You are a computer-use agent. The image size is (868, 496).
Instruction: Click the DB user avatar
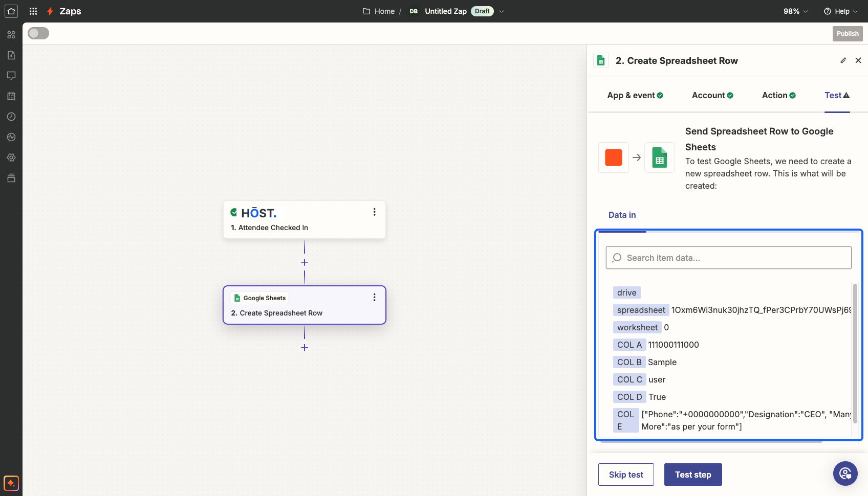point(414,11)
